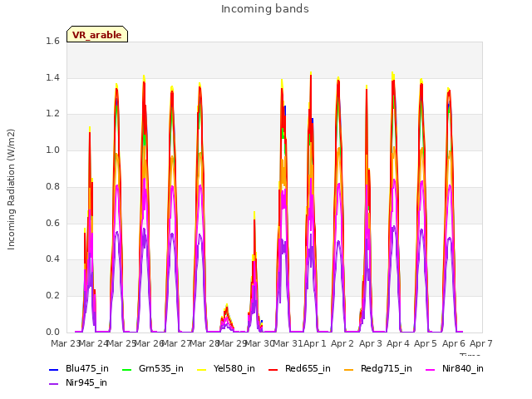Click the Apr 2 x-axis date label
The image size is (532, 399).
[x=342, y=343]
